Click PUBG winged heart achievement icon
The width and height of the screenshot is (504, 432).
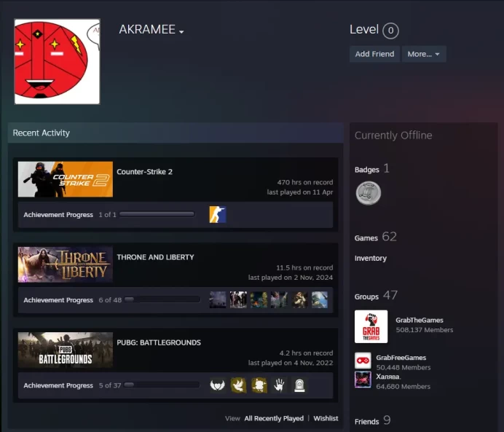pos(218,385)
